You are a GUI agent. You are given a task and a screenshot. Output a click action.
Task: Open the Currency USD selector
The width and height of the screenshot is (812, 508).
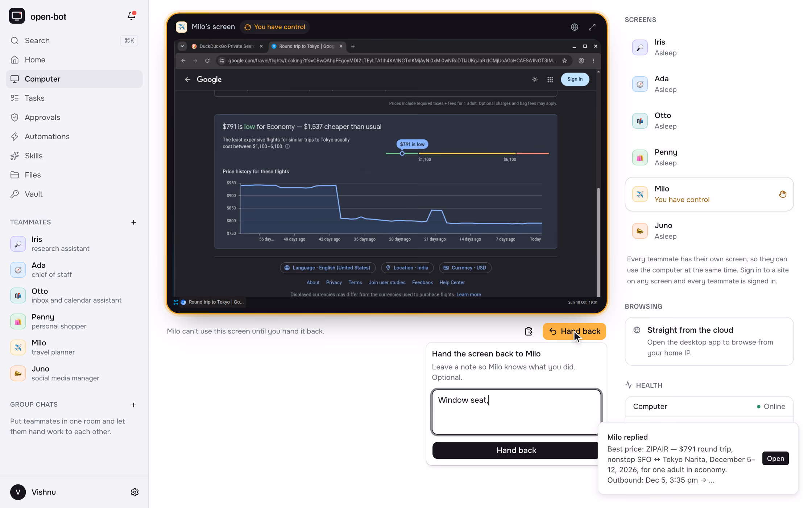click(465, 268)
